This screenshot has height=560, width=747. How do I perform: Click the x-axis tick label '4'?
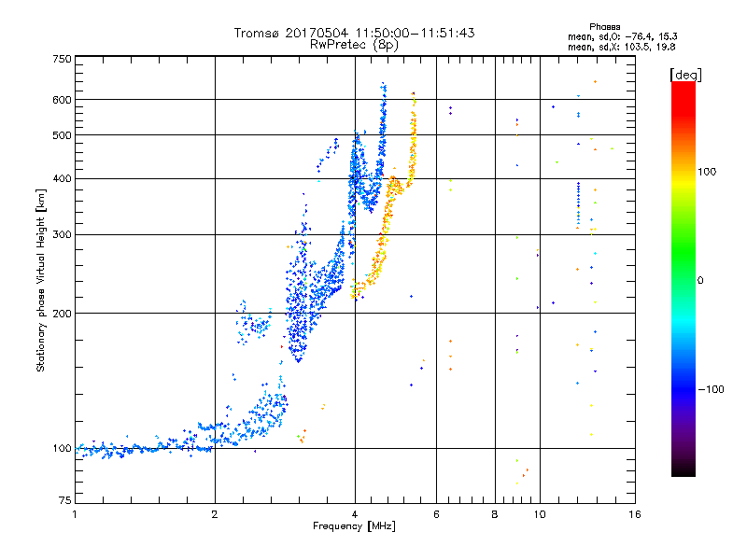click(x=355, y=514)
